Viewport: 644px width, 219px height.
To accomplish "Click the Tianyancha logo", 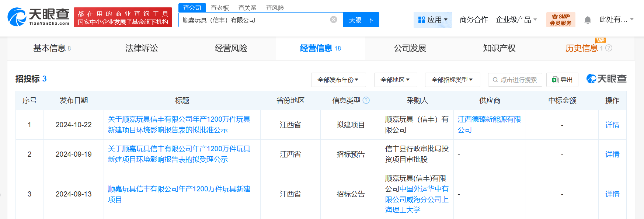I will [39, 17].
